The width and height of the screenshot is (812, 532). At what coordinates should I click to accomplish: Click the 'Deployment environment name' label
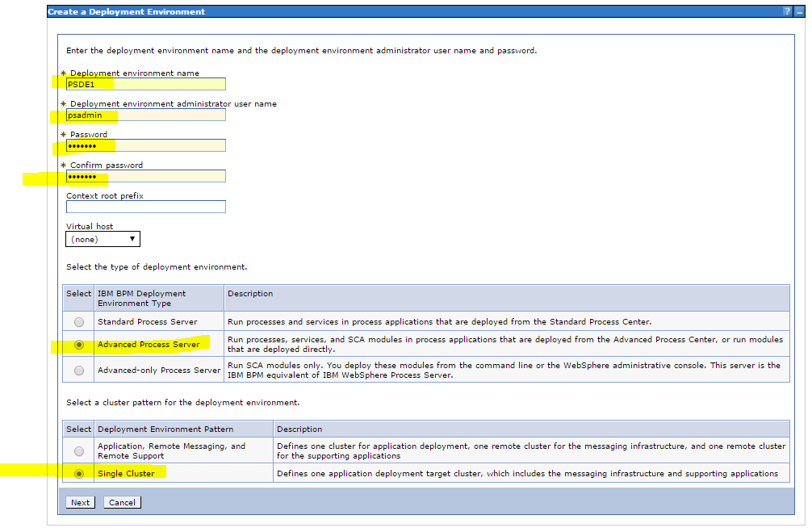tap(135, 73)
